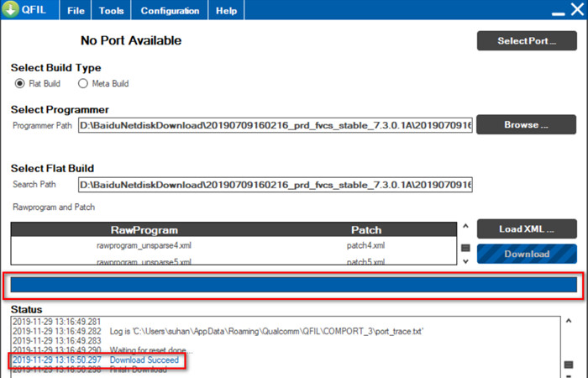Open the Help menu
Screen dimensions: 588x378
click(x=226, y=10)
